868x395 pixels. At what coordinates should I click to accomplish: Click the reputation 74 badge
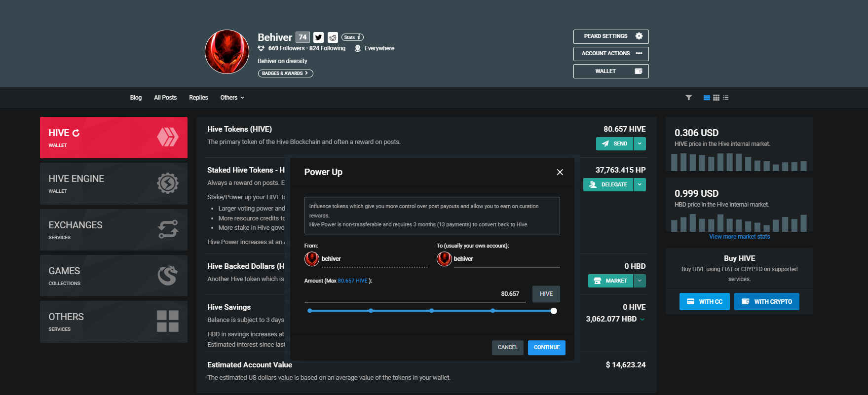tap(302, 37)
